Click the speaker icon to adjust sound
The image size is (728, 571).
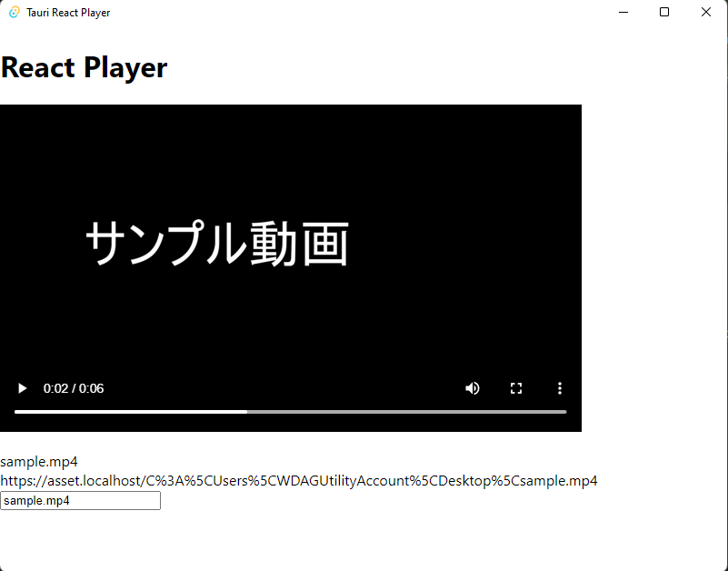pyautogui.click(x=473, y=388)
